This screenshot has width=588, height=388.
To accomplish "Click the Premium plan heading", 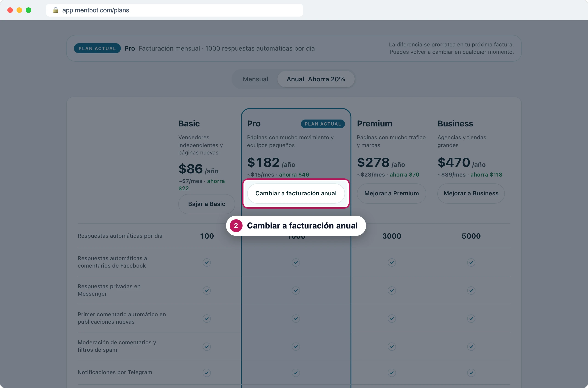I will click(374, 123).
